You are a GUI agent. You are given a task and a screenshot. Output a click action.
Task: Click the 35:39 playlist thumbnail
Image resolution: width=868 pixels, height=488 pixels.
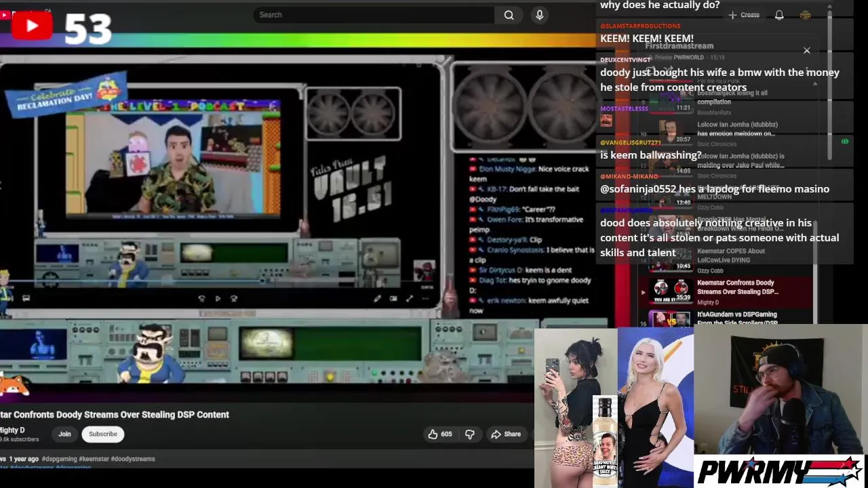tap(670, 291)
